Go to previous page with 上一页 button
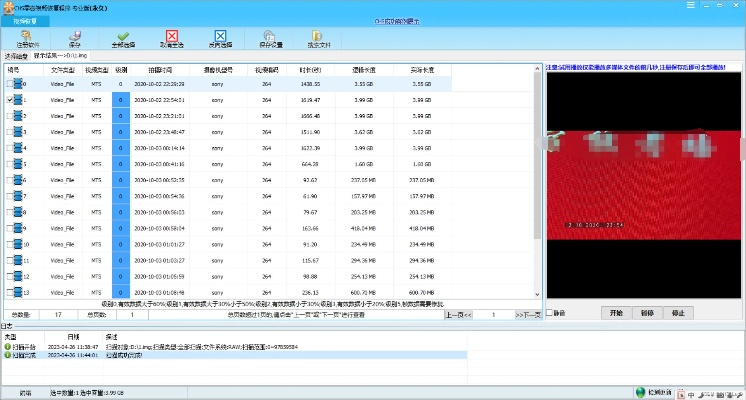 (x=457, y=315)
